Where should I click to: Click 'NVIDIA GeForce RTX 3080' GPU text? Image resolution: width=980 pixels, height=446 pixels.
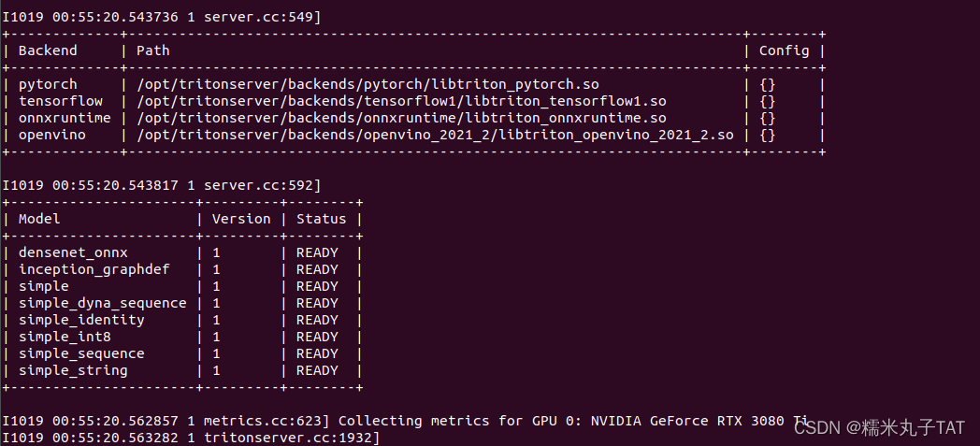click(687, 421)
